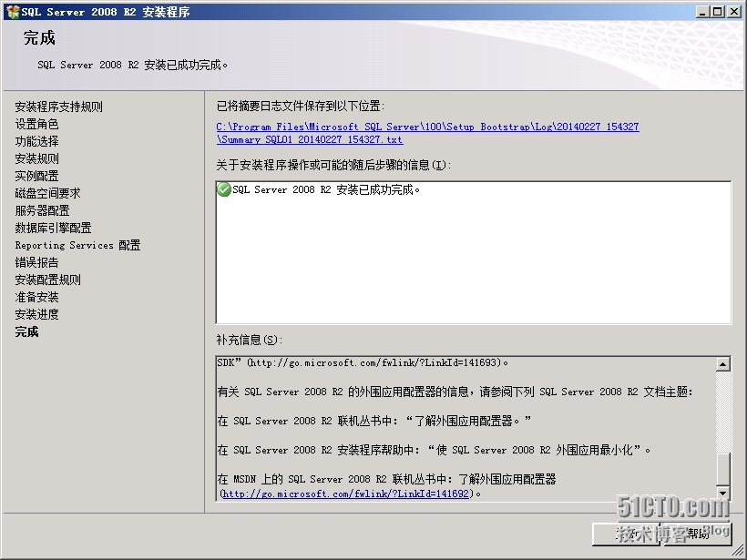Close the SQL Server setup window

click(734, 12)
